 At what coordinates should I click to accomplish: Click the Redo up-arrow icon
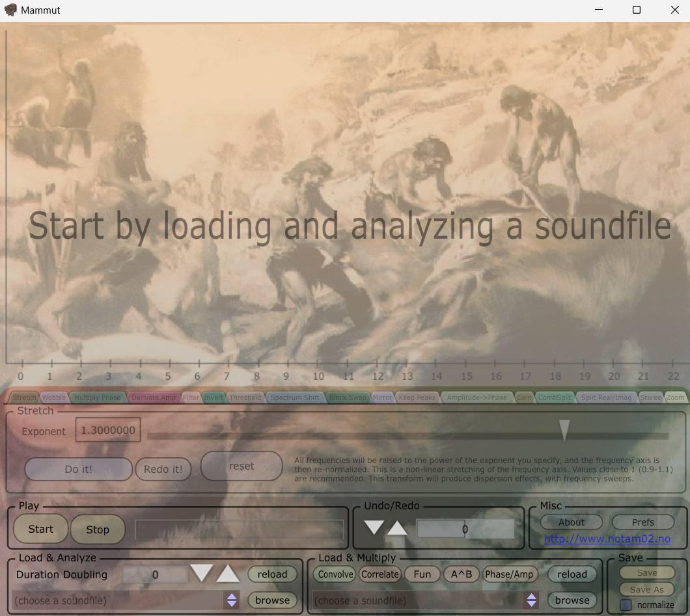(x=397, y=528)
